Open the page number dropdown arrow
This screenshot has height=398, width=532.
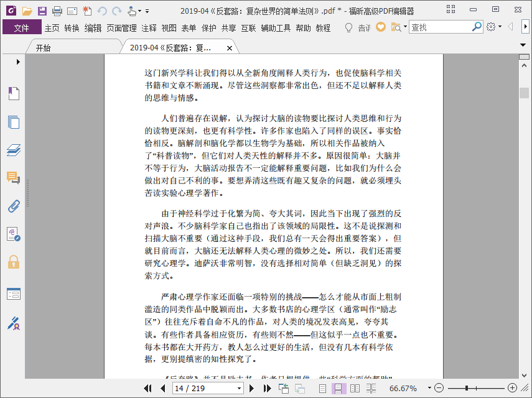tap(239, 388)
